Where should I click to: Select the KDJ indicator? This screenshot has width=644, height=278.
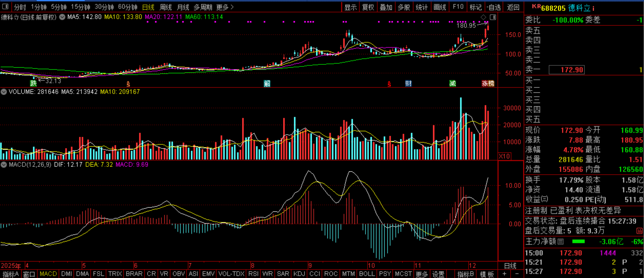pyautogui.click(x=299, y=274)
